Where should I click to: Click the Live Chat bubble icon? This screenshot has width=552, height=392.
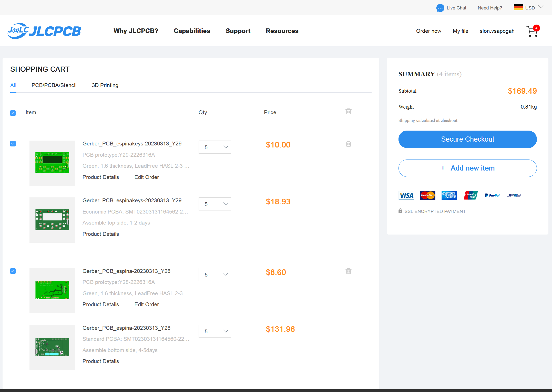click(440, 8)
